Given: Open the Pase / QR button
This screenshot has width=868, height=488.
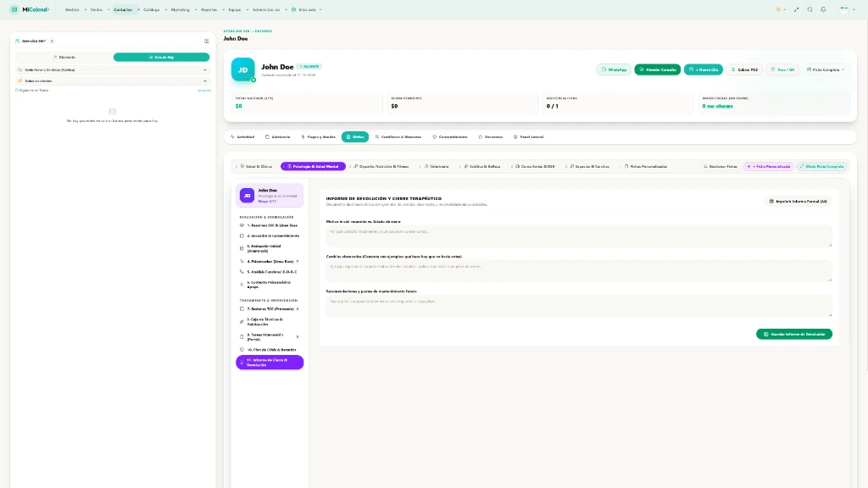Looking at the screenshot, I should click(782, 69).
